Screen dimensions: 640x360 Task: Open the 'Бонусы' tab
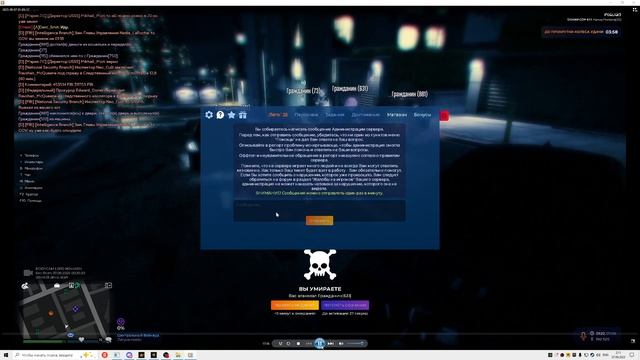point(422,115)
